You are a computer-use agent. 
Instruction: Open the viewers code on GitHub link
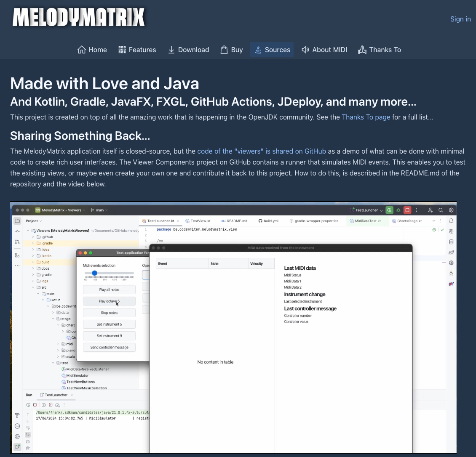click(x=261, y=151)
